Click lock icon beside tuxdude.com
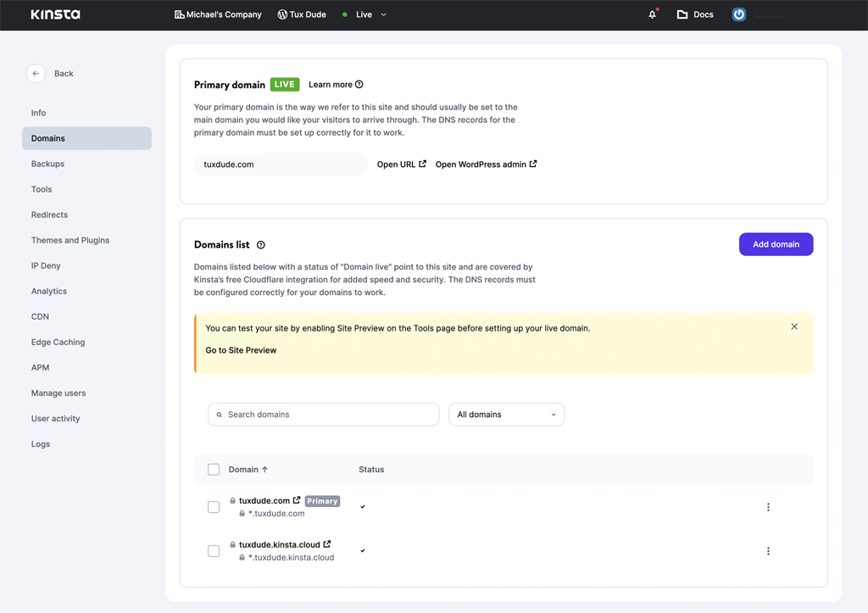The height and width of the screenshot is (613, 868). point(233,500)
